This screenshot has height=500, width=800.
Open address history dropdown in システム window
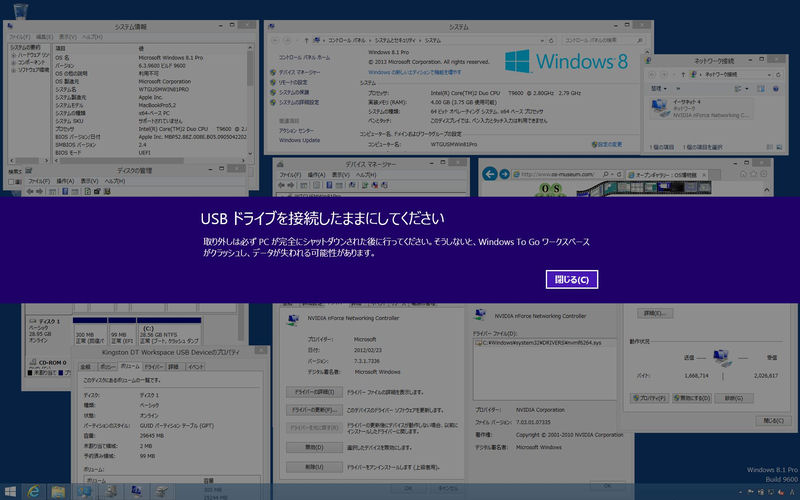click(542, 40)
